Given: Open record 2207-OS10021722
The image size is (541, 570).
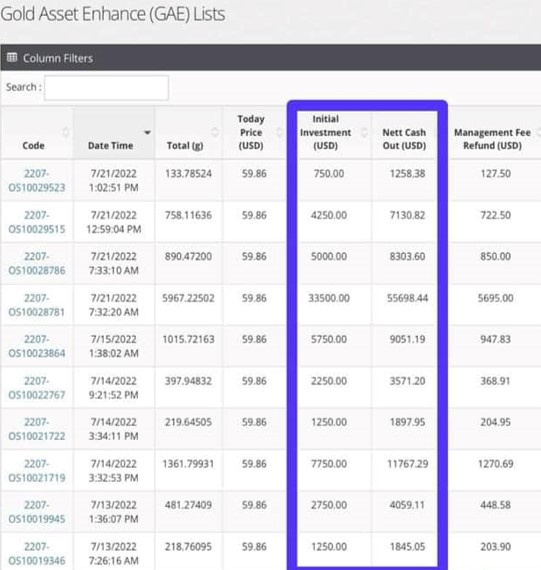Looking at the screenshot, I should click(37, 429).
